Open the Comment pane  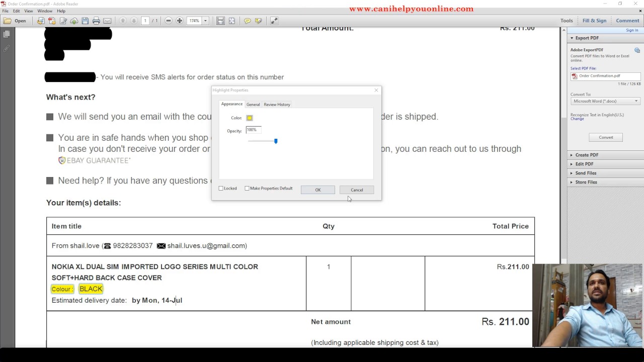(x=627, y=21)
